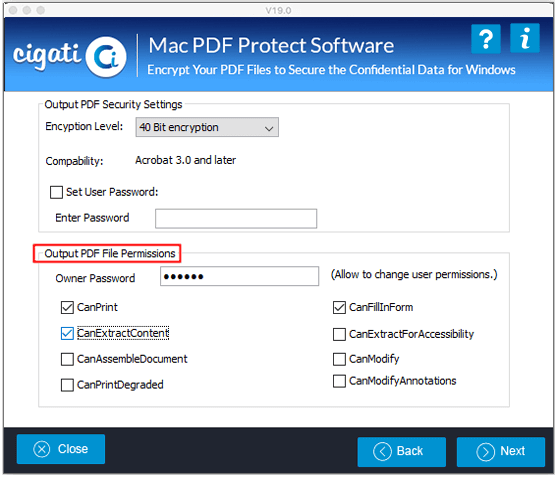Click into the Owner Password field
The image size is (557, 477).
click(239, 276)
